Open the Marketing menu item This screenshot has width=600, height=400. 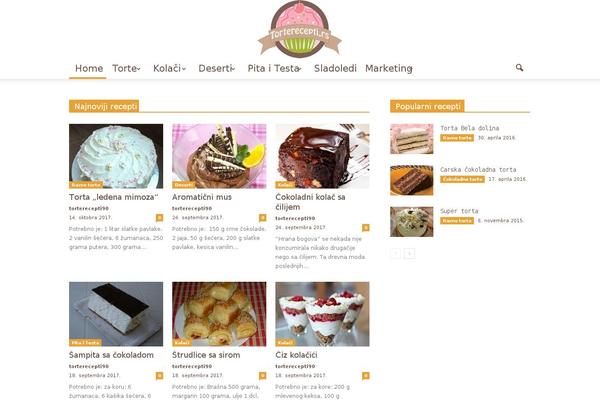coord(388,69)
